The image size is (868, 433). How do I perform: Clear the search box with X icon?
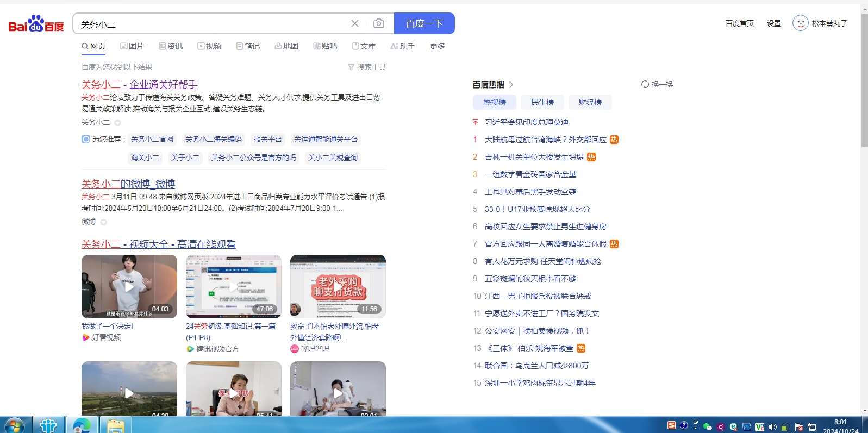[x=355, y=23]
